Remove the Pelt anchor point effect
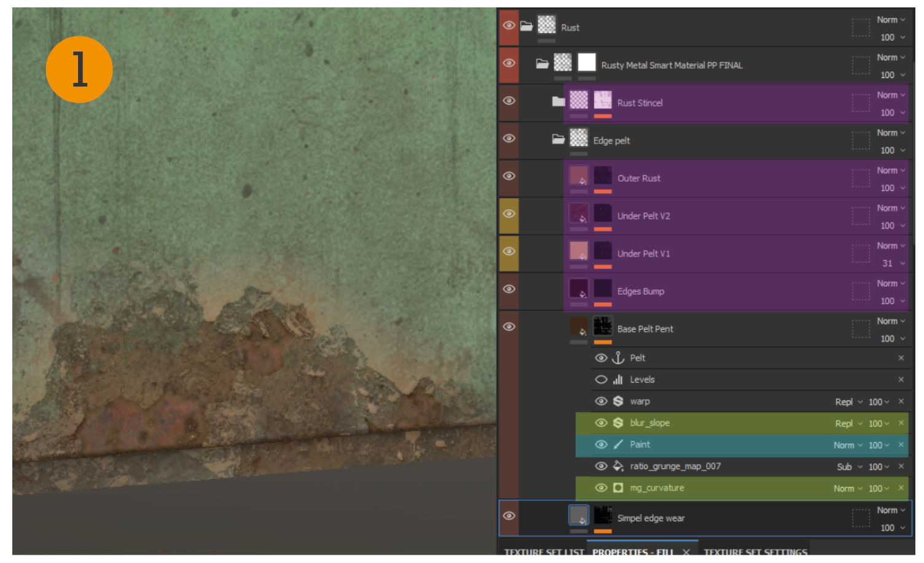Image resolution: width=924 pixels, height=563 pixels. coord(901,358)
